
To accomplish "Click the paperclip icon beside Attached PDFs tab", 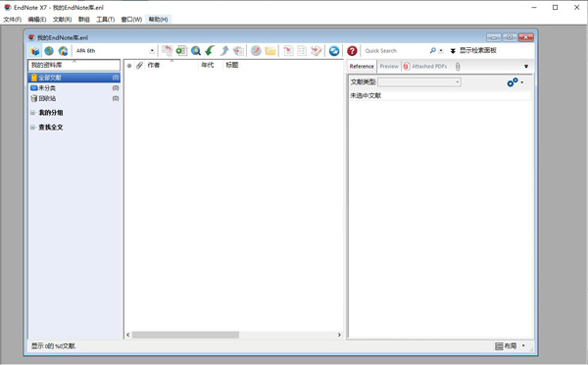I will tap(458, 67).
